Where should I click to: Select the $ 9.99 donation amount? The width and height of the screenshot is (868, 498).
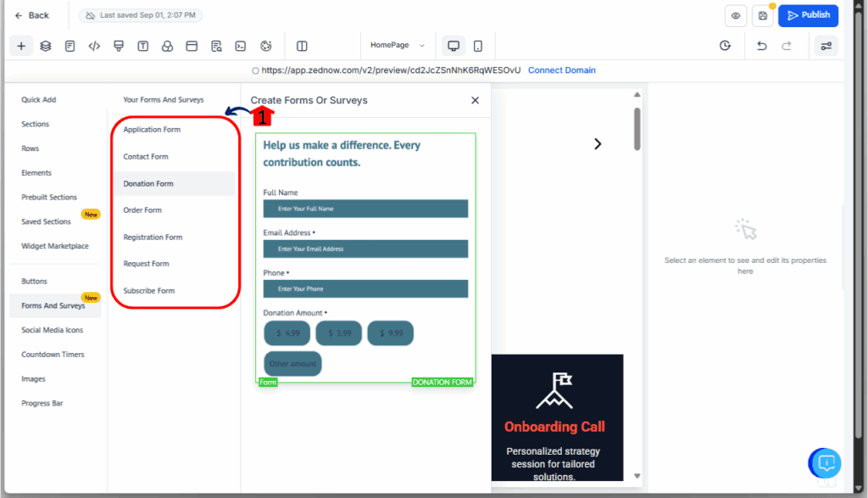(391, 333)
